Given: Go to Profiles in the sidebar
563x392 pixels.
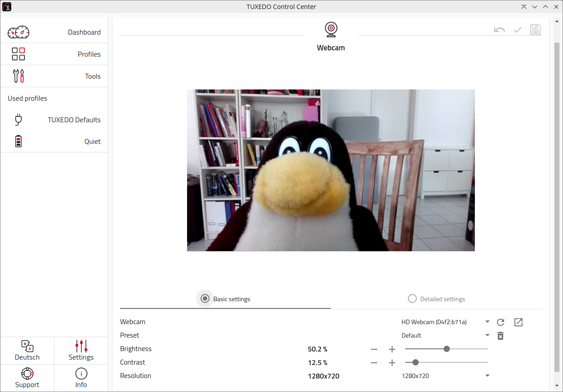Looking at the screenshot, I should pos(54,54).
